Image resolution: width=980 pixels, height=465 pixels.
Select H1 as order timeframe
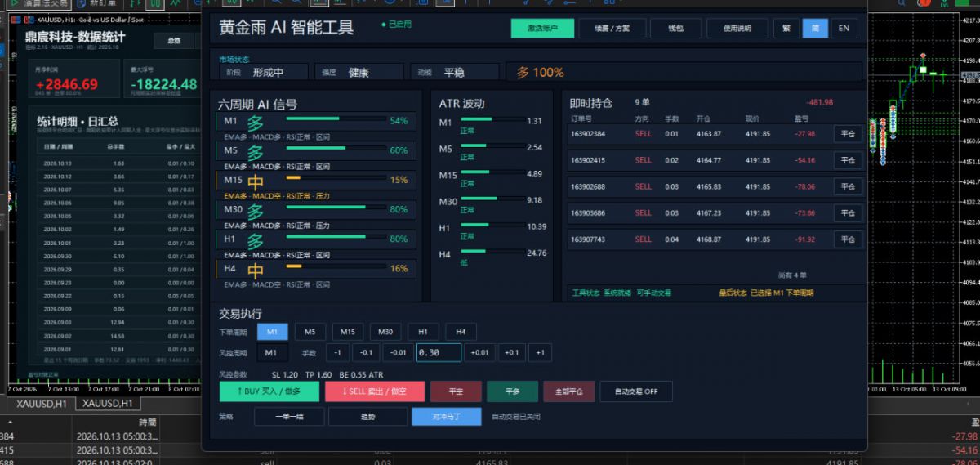click(423, 332)
